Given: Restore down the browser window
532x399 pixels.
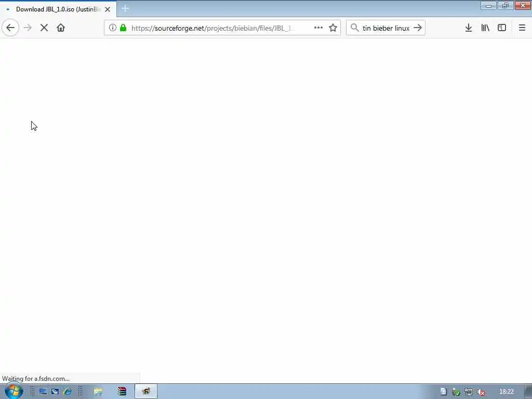Looking at the screenshot, I should tap(505, 6).
